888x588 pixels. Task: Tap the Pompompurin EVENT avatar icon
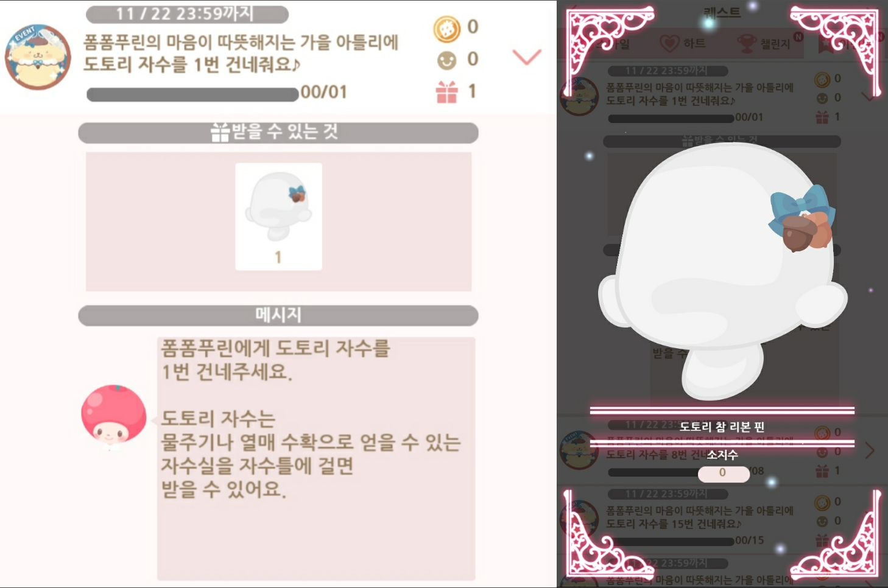38,57
